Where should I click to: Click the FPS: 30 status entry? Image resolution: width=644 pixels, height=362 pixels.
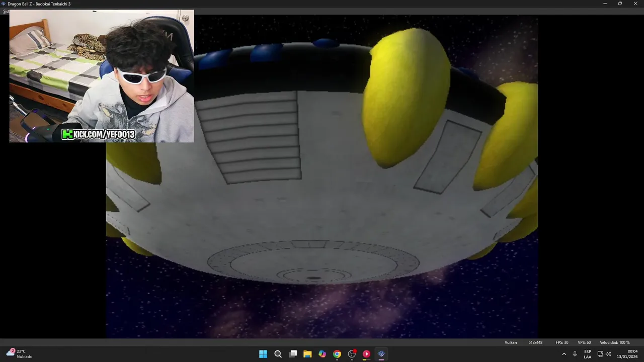(562, 342)
